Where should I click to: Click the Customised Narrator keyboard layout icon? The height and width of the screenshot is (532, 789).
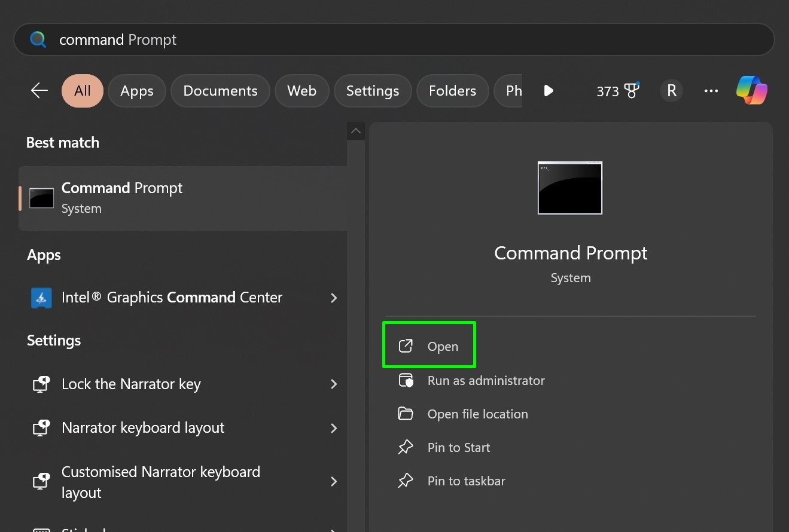coord(41,482)
